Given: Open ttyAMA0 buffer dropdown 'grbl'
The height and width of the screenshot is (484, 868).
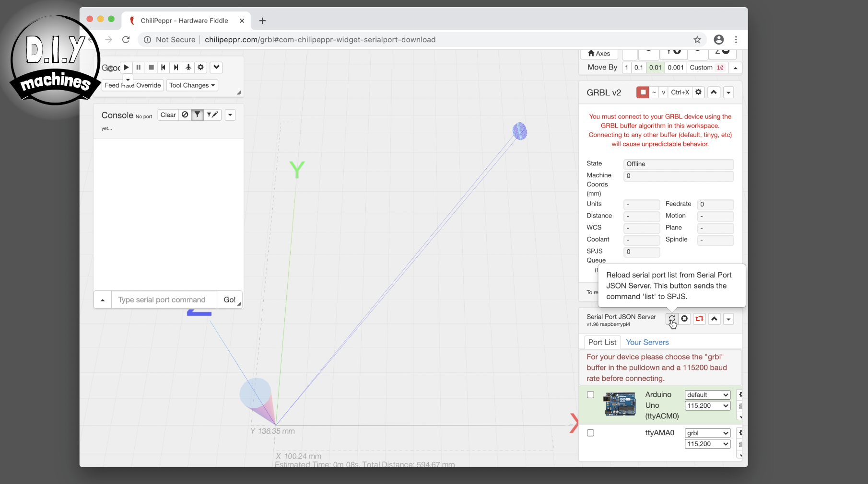Looking at the screenshot, I should [x=707, y=433].
